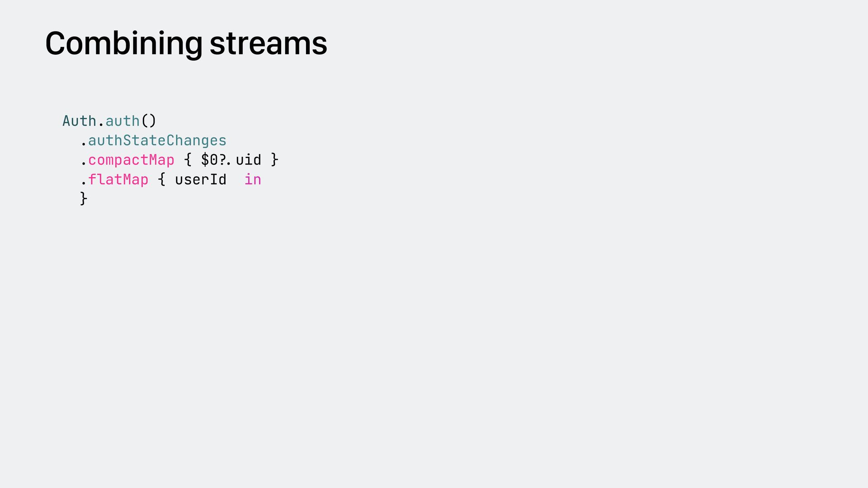Click the opening brace after flatMap
This screenshot has width=868, height=488.
(161, 180)
